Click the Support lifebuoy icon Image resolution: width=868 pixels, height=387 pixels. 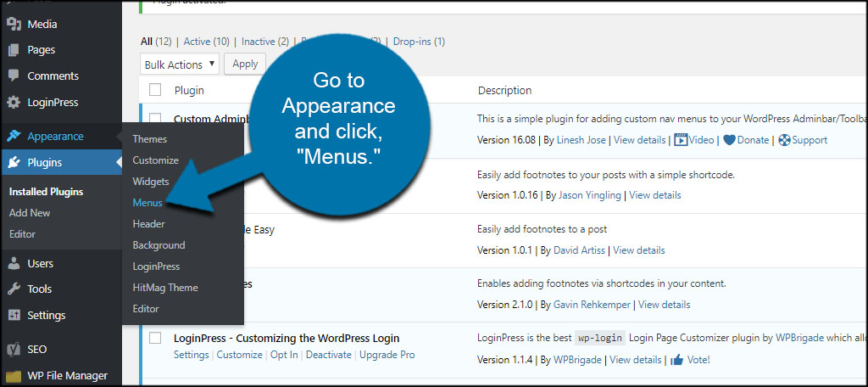tap(784, 140)
